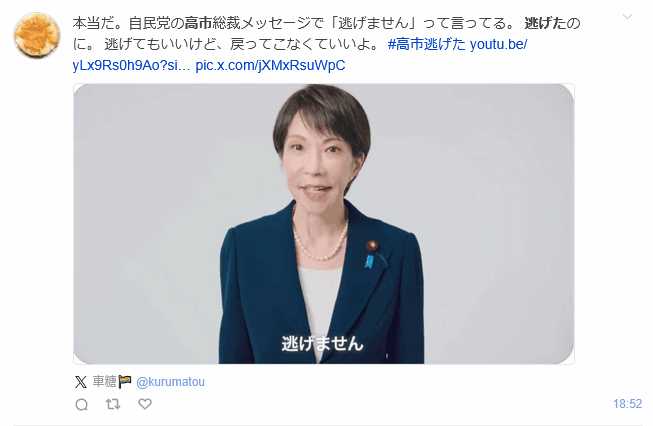Open the embedded video still image
This screenshot has height=426, width=653.
click(x=324, y=224)
